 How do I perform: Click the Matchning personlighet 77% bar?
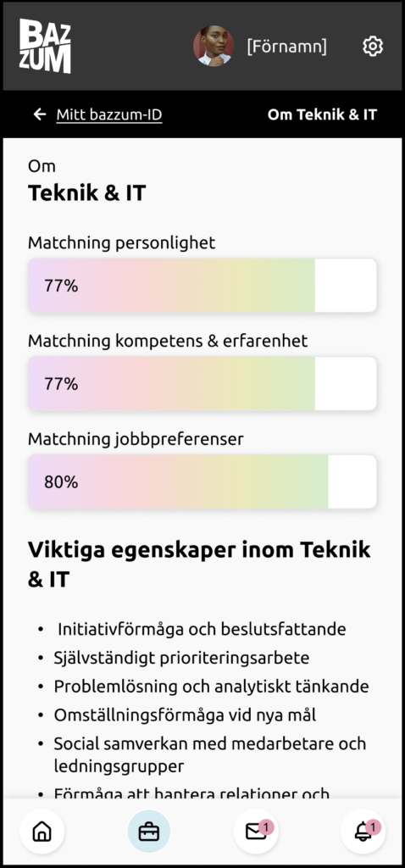click(202, 286)
